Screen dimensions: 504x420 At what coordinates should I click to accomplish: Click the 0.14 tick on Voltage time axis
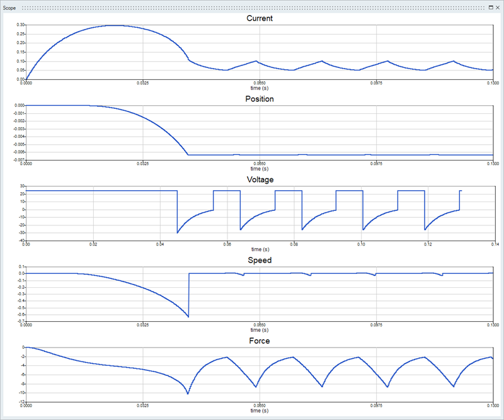[x=492, y=244]
